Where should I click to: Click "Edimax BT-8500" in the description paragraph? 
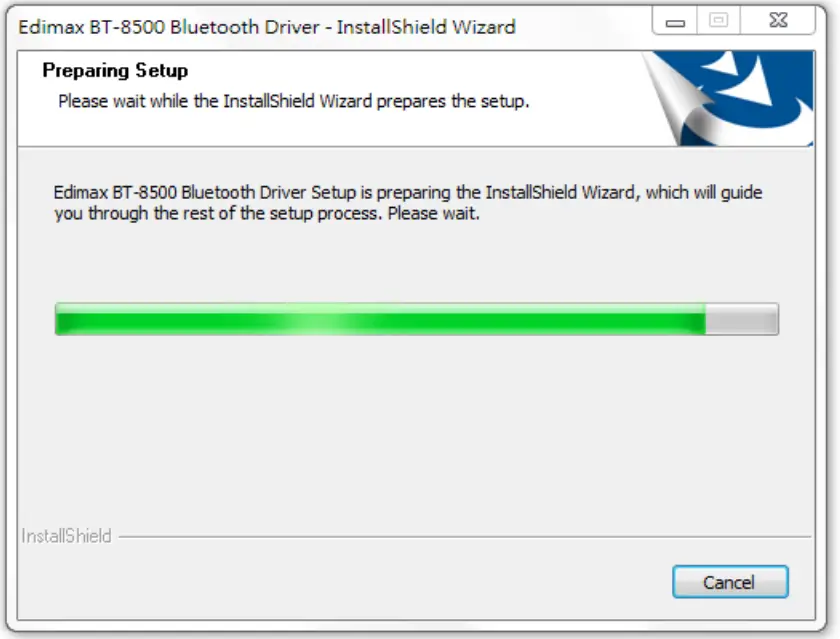(115, 192)
